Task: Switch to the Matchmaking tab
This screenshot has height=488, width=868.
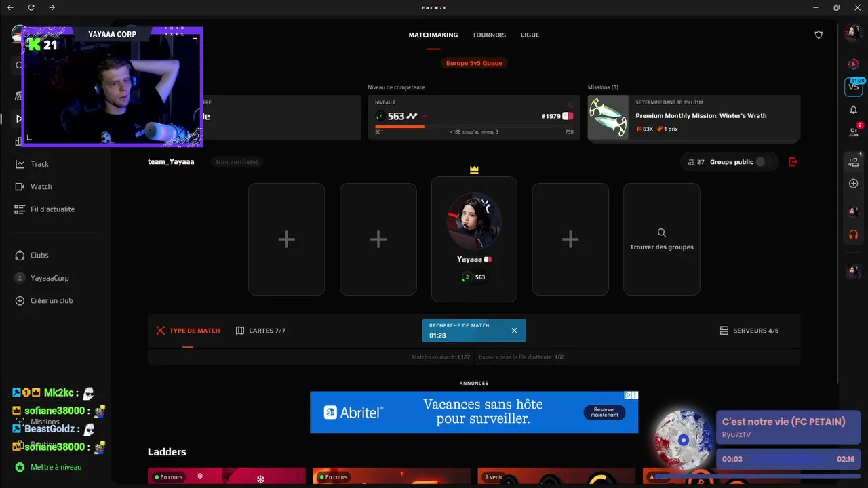Action: point(433,35)
